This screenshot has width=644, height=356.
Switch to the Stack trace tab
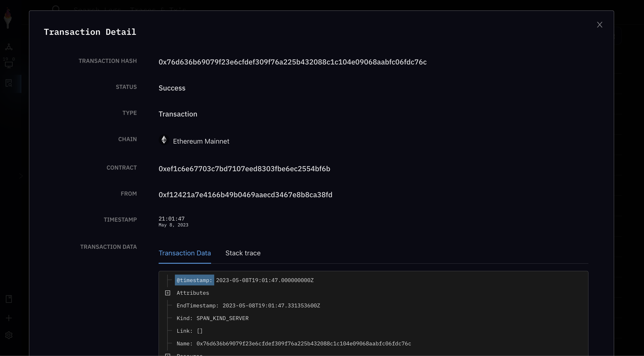pyautogui.click(x=243, y=253)
